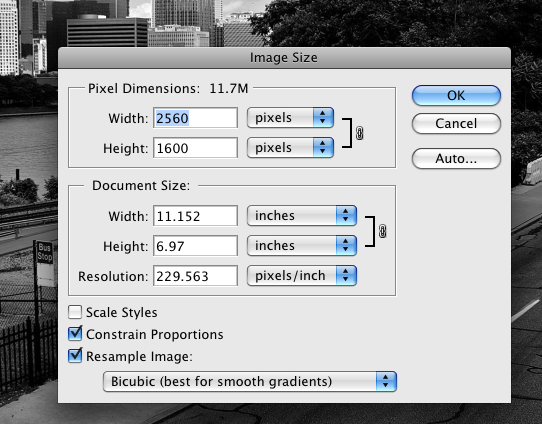Click the blue arrows on the Bicubic resample menu
The height and width of the screenshot is (424, 542).
(386, 381)
